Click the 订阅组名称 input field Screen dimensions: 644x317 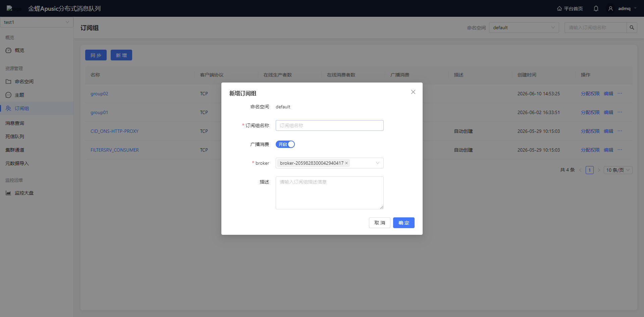click(x=330, y=125)
